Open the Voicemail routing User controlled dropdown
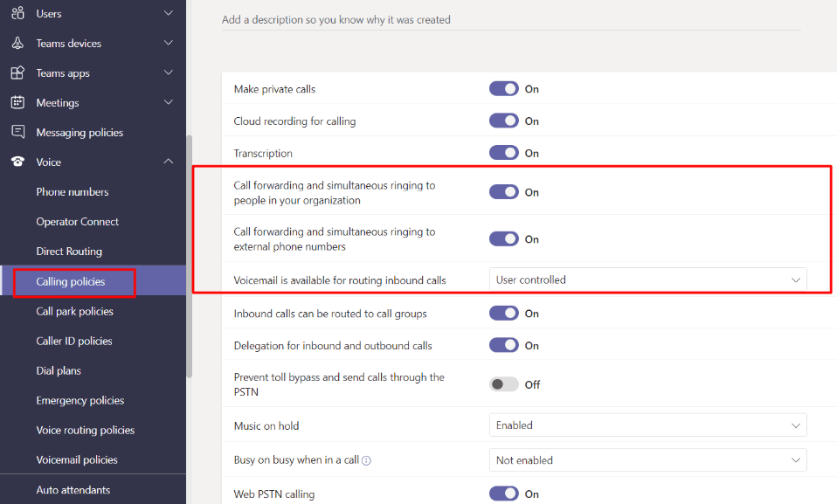The width and height of the screenshot is (837, 504). [x=647, y=280]
